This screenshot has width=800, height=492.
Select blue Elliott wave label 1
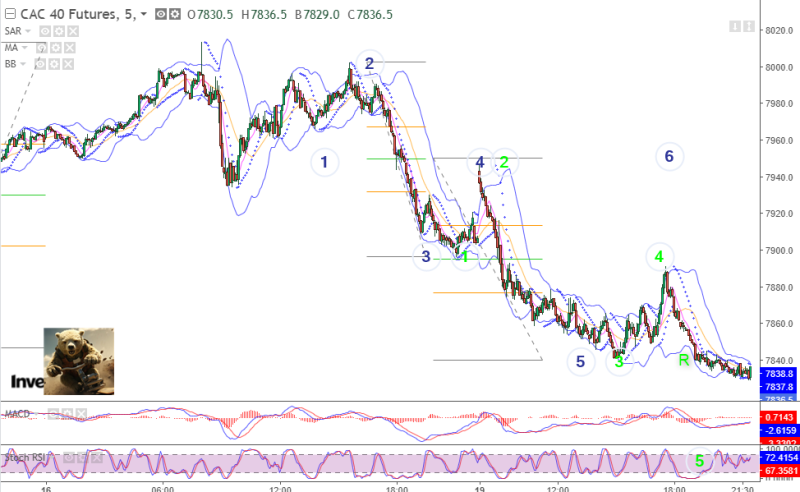(324, 162)
